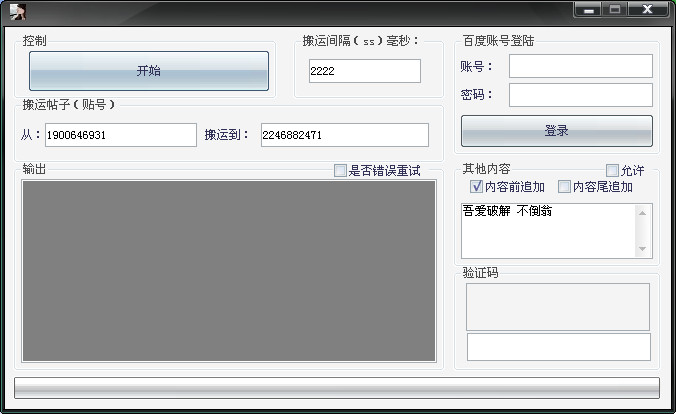This screenshot has width=676, height=414.
Task: Check the 内容尾追加 checkbox
Action: point(564,186)
